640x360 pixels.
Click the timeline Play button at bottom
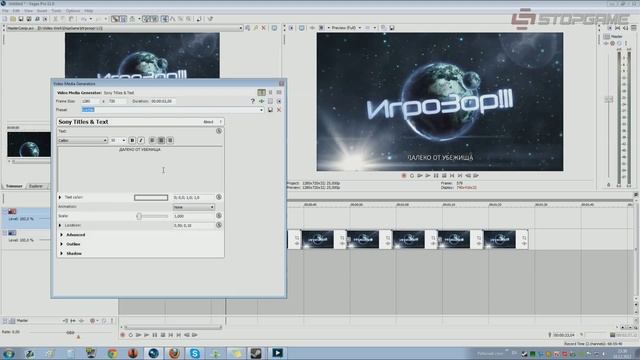[x=146, y=335]
